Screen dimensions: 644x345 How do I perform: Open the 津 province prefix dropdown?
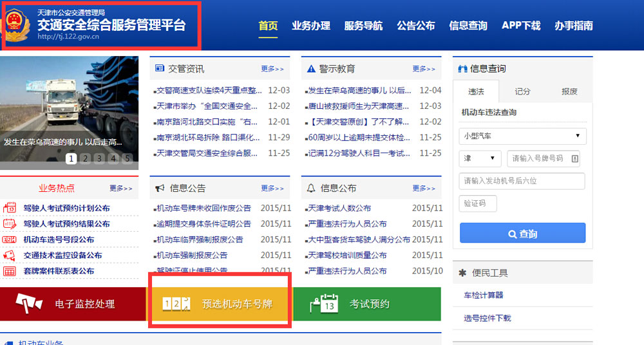(480, 158)
